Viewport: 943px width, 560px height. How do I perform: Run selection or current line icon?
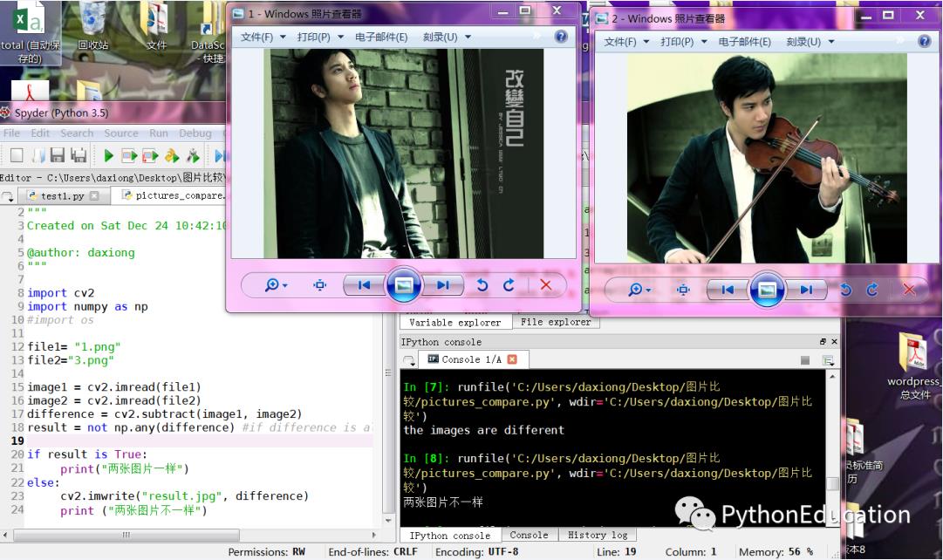[172, 156]
